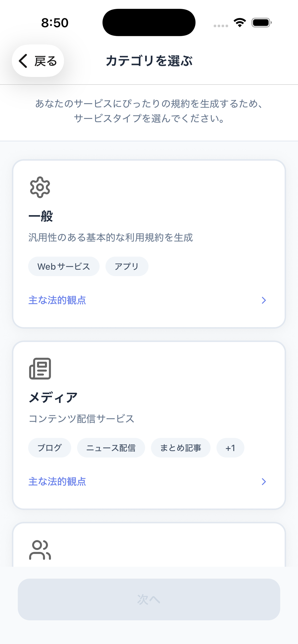Tap the people icon on the third card

pyautogui.click(x=40, y=550)
